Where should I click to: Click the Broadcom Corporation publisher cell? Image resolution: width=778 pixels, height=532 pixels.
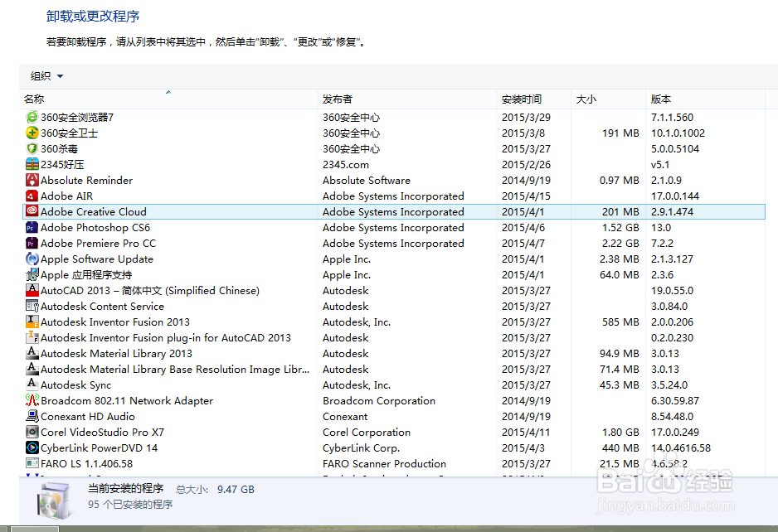coord(379,400)
